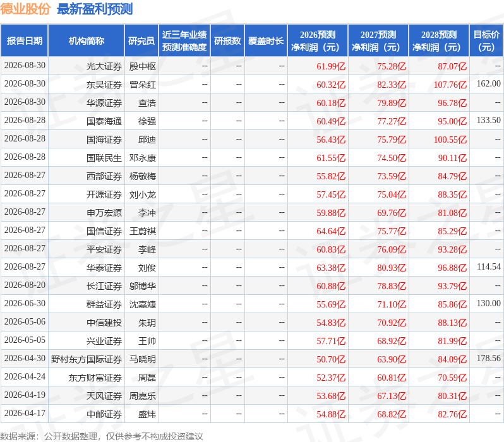The width and height of the screenshot is (504, 442).
Task: Click 国泰海通 target price 133.50
Action: (489, 120)
